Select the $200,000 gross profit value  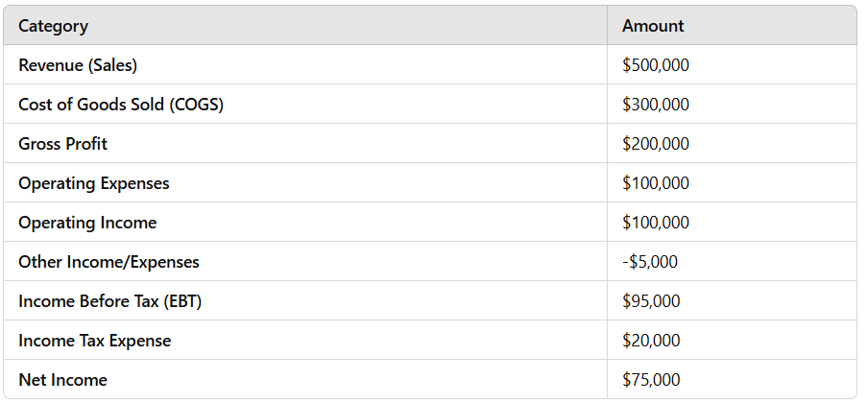(656, 144)
